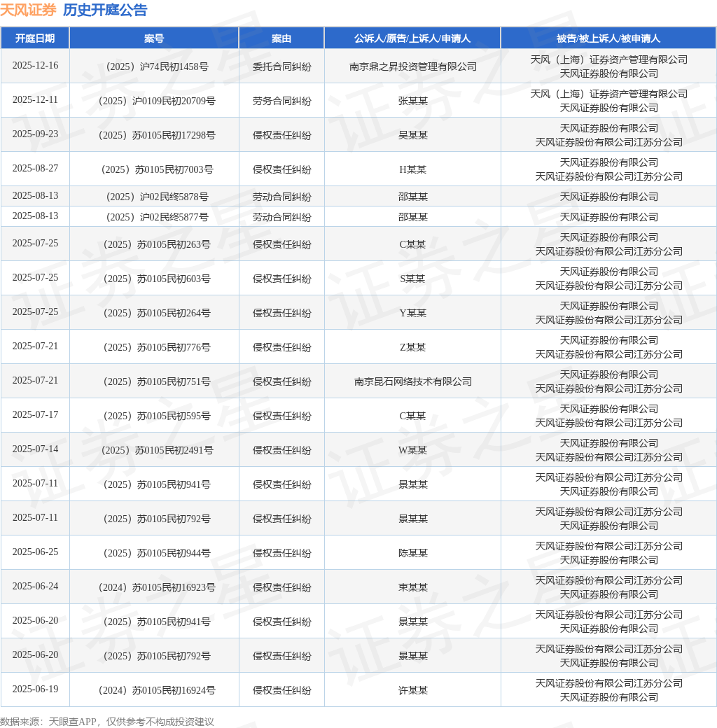Click case number (2025)苏0105民初944号

157,553
